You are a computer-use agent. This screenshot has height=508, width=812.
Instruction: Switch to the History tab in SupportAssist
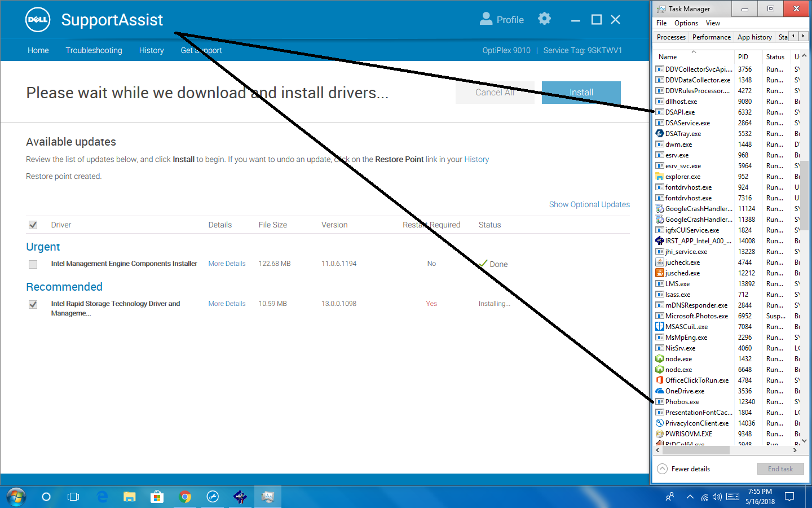(x=152, y=50)
